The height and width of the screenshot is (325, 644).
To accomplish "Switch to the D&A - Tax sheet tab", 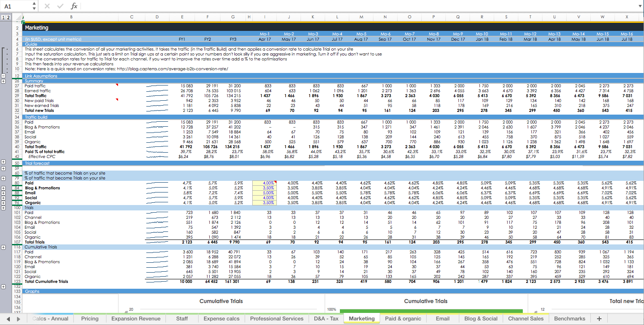I will click(326, 319).
